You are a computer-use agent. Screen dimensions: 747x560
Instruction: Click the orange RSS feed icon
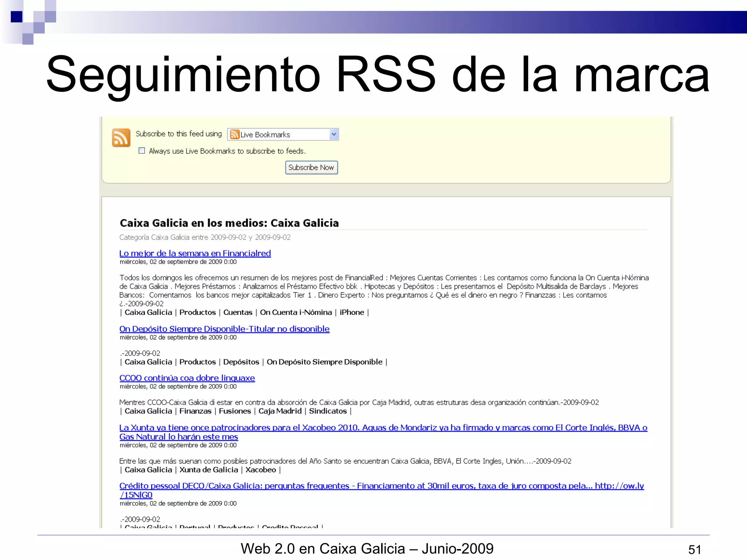(x=121, y=138)
